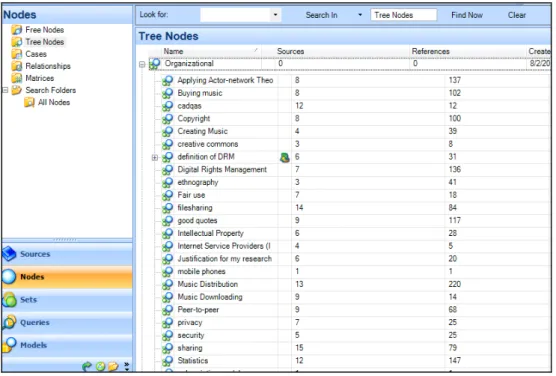Open the Relationships folder
Screen dimensions: 556x376
coord(48,66)
